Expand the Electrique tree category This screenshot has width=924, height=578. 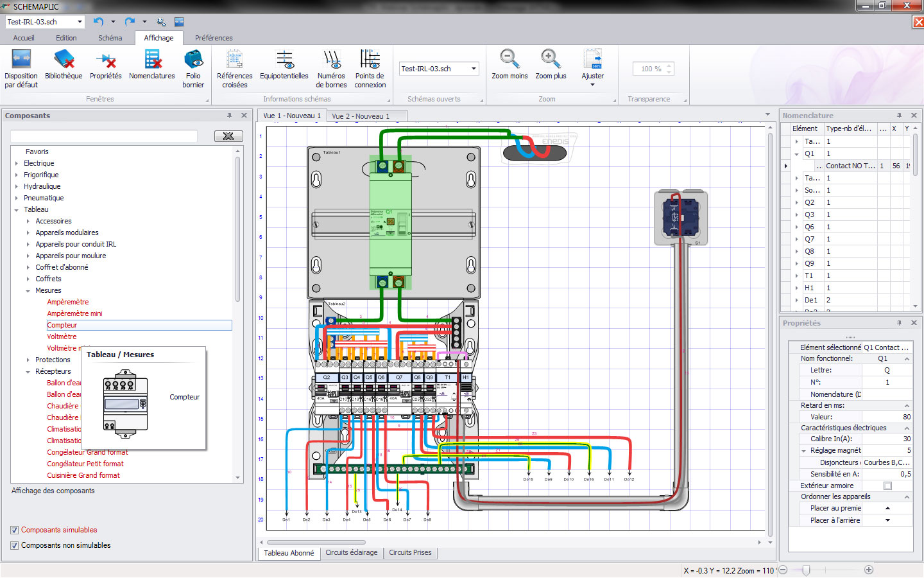click(x=17, y=164)
